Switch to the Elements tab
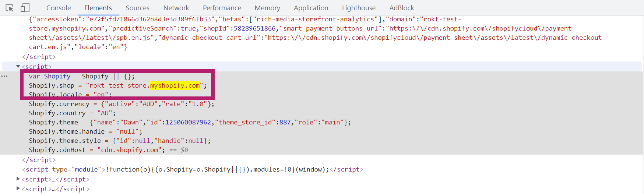Screen dimensions: 644x194 [98, 8]
